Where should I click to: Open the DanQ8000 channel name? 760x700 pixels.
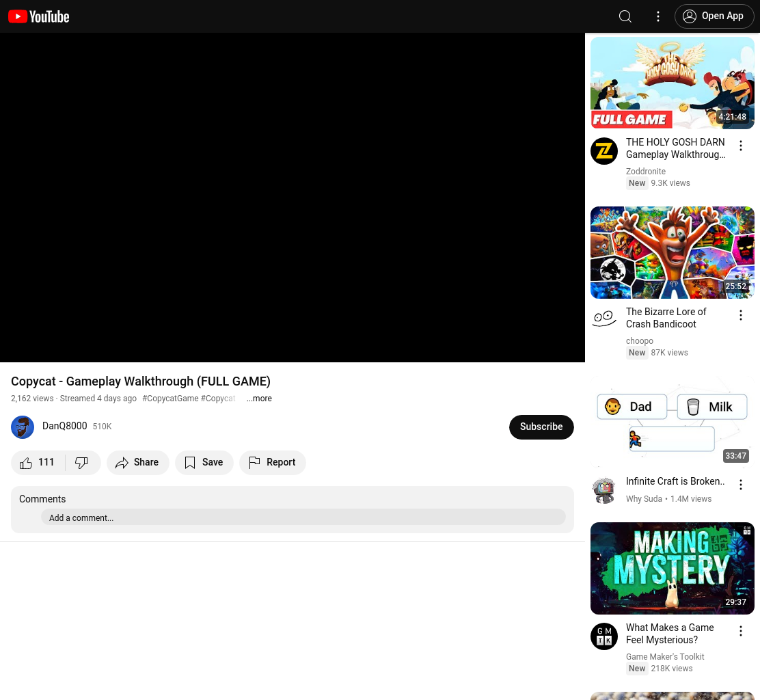coord(64,426)
